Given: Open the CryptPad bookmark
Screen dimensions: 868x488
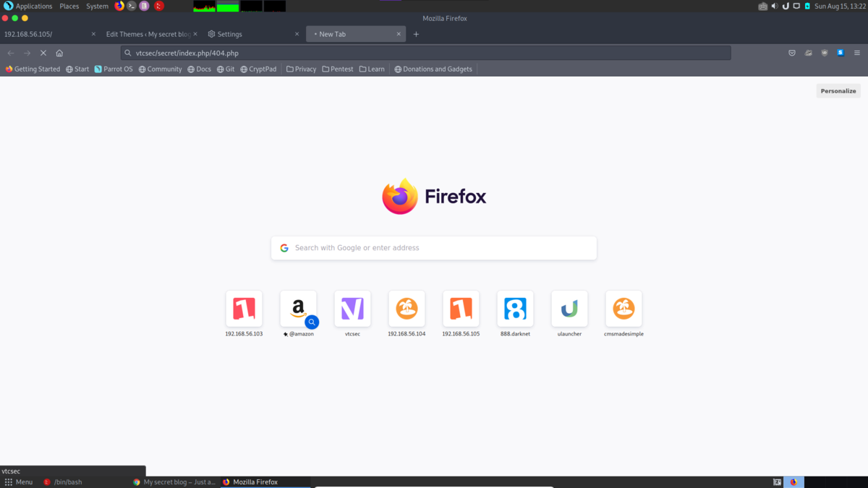Looking at the screenshot, I should (x=258, y=69).
